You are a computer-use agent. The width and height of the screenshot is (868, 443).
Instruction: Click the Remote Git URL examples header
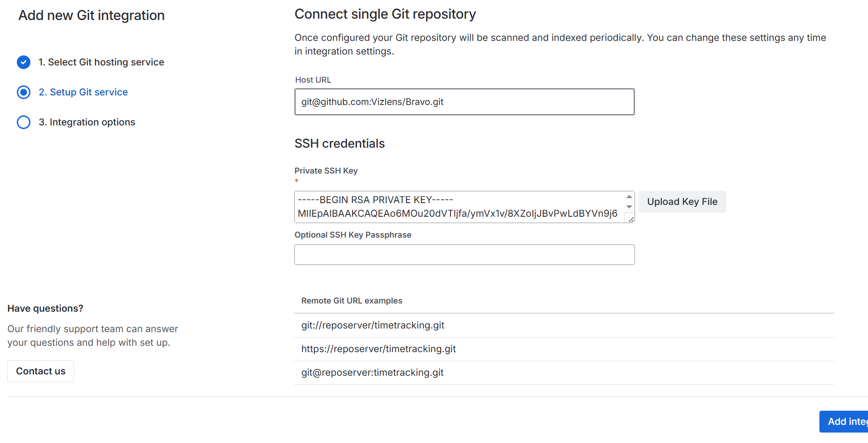tap(352, 301)
